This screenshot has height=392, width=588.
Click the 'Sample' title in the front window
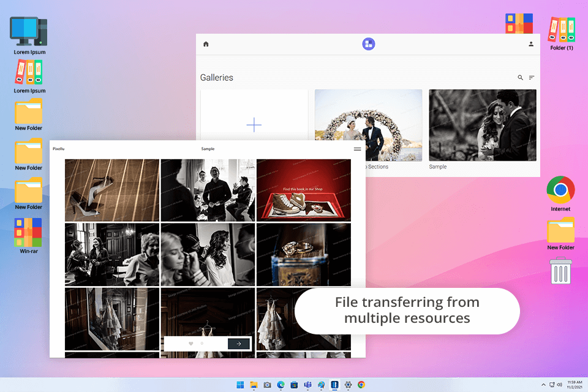208,149
